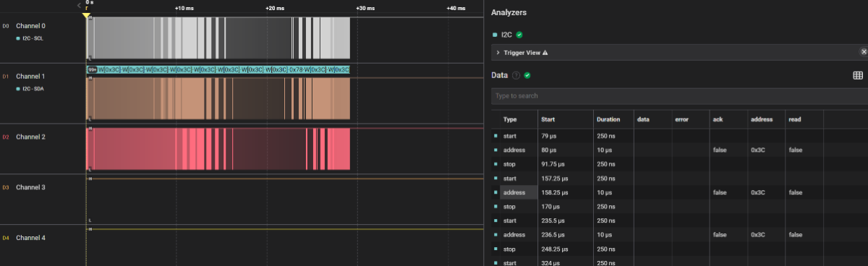The width and height of the screenshot is (868, 266).
Task: Close the Trigger View panel
Action: [x=863, y=52]
